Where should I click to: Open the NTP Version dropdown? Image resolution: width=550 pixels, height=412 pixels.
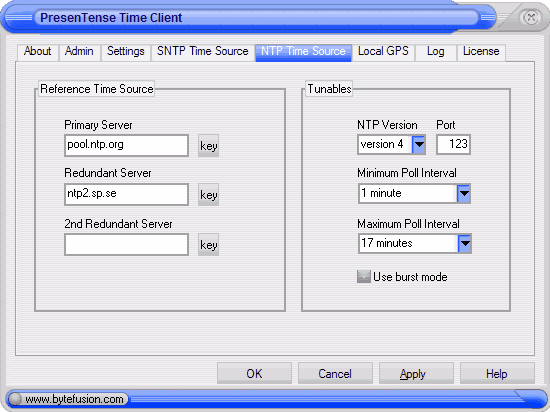click(x=419, y=144)
